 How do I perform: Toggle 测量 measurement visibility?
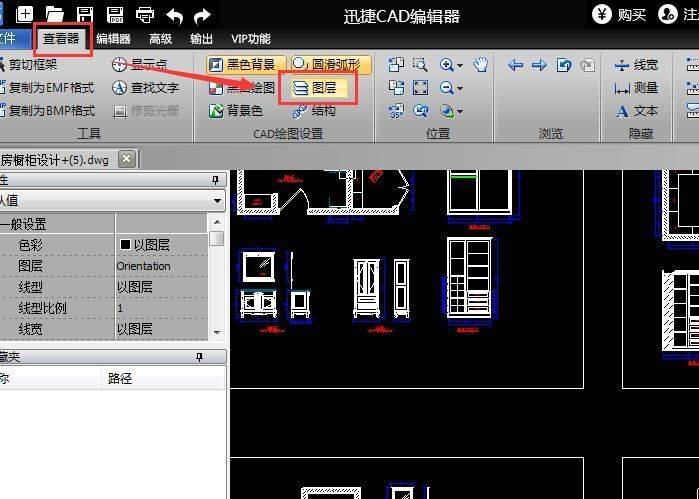coord(636,88)
